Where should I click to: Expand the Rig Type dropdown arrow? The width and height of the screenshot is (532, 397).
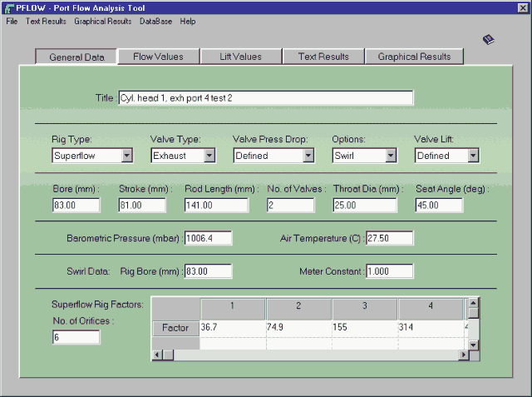click(127, 156)
